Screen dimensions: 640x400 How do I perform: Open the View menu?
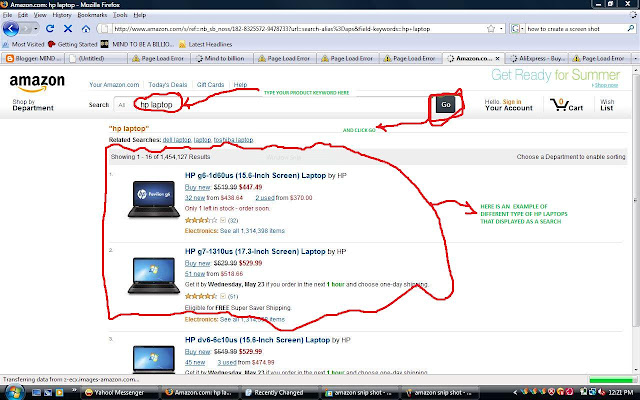pos(40,15)
